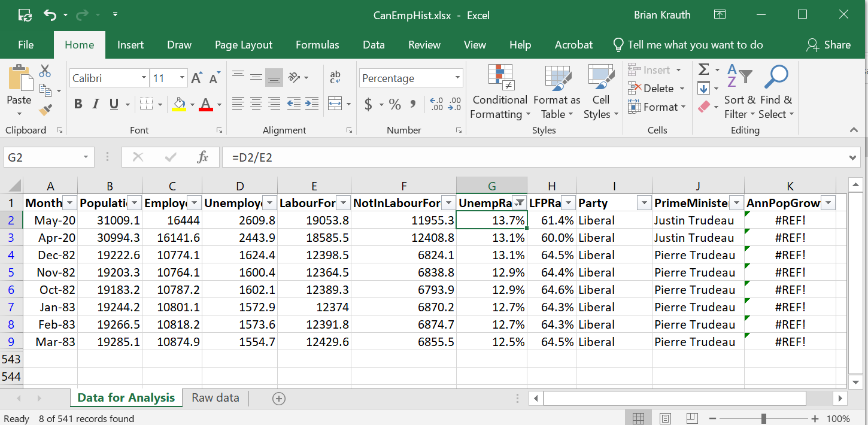Click the Share button

pos(829,44)
